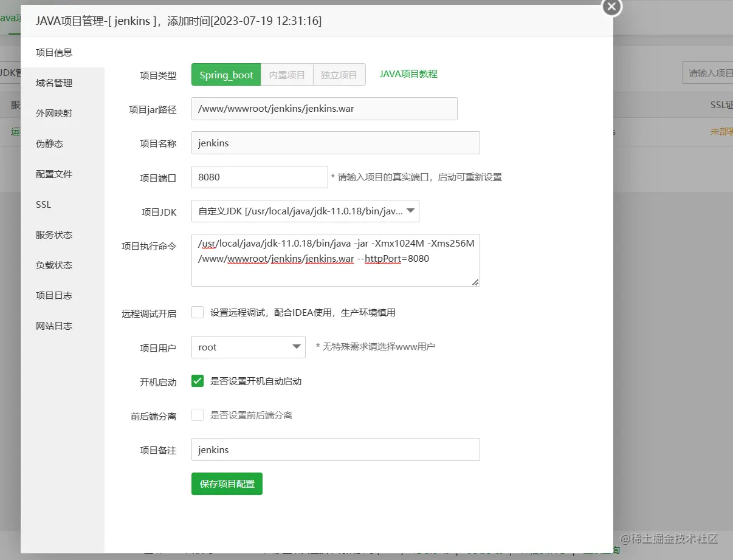The width and height of the screenshot is (733, 560).
Task: Click the 项目备注 input field
Action: tap(336, 449)
